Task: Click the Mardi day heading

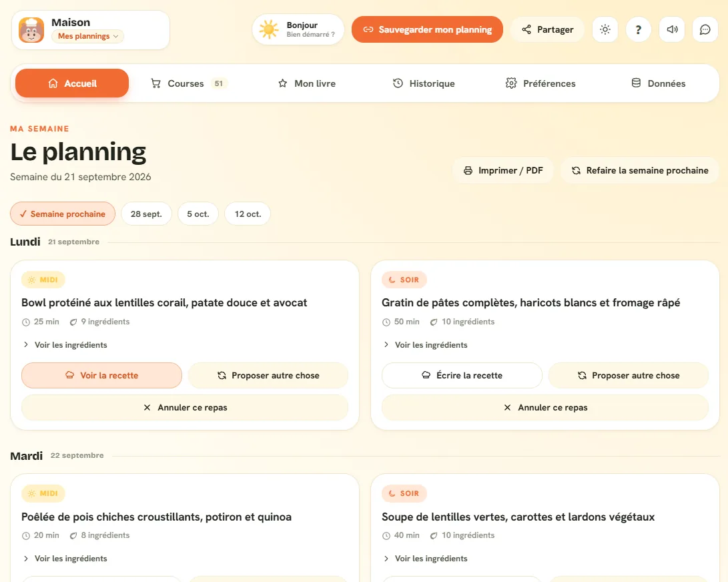Action: (x=27, y=456)
